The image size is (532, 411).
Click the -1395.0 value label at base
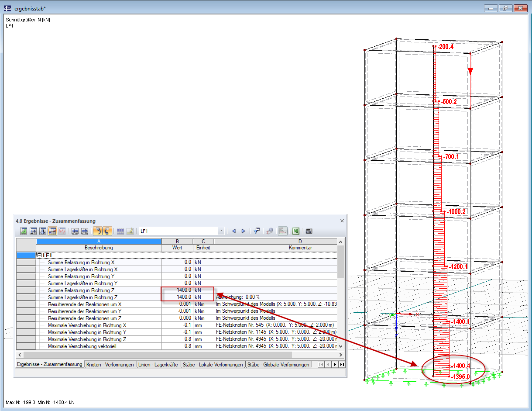(x=460, y=376)
